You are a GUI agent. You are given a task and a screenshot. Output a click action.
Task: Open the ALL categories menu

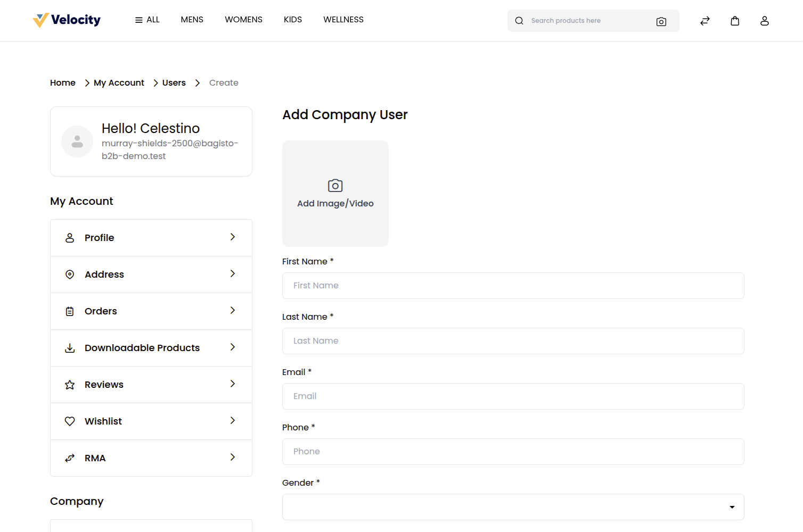tap(147, 20)
